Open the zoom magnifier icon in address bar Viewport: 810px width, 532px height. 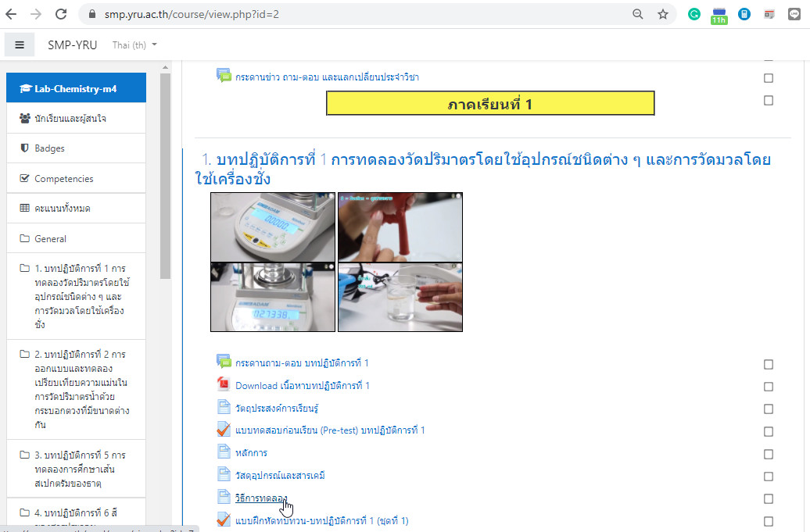pyautogui.click(x=638, y=14)
